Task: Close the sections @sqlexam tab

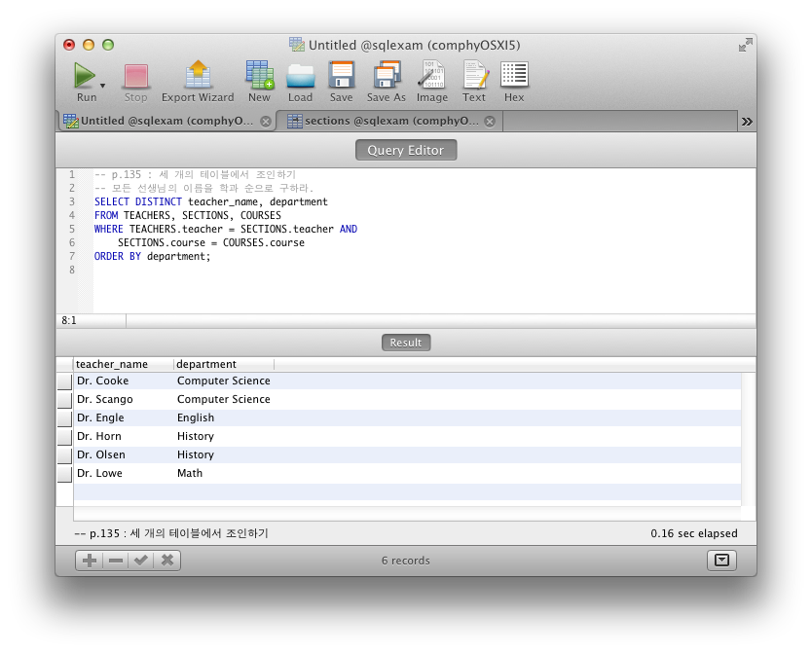Action: pyautogui.click(x=490, y=121)
